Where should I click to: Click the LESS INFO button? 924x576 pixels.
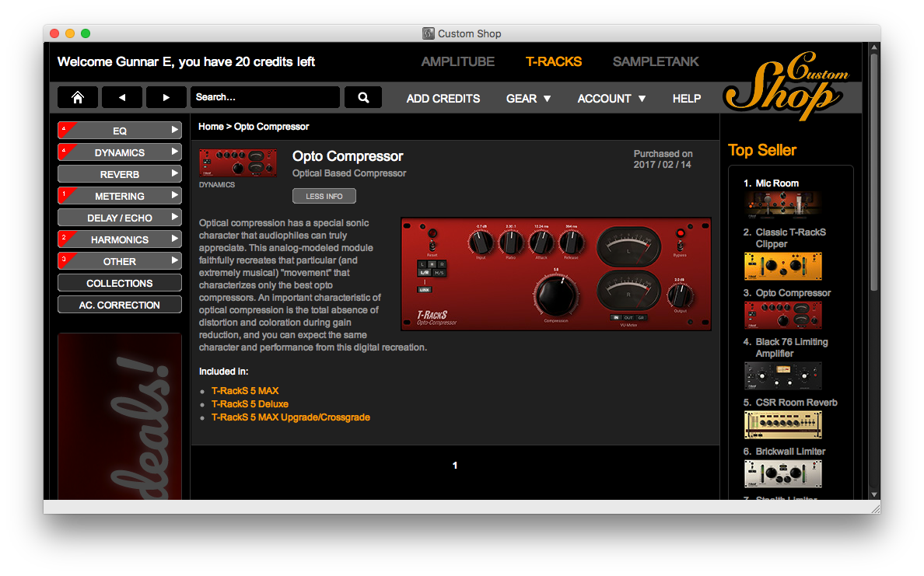(324, 196)
